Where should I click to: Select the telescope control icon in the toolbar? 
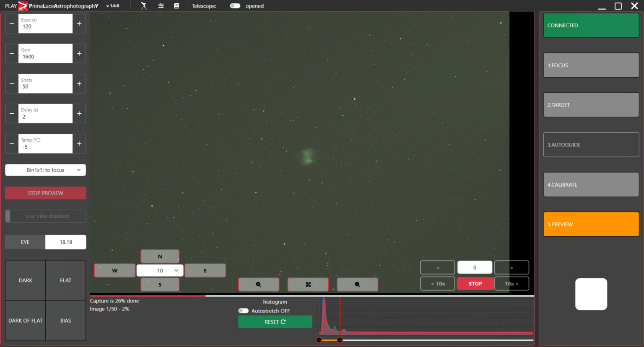(144, 5)
